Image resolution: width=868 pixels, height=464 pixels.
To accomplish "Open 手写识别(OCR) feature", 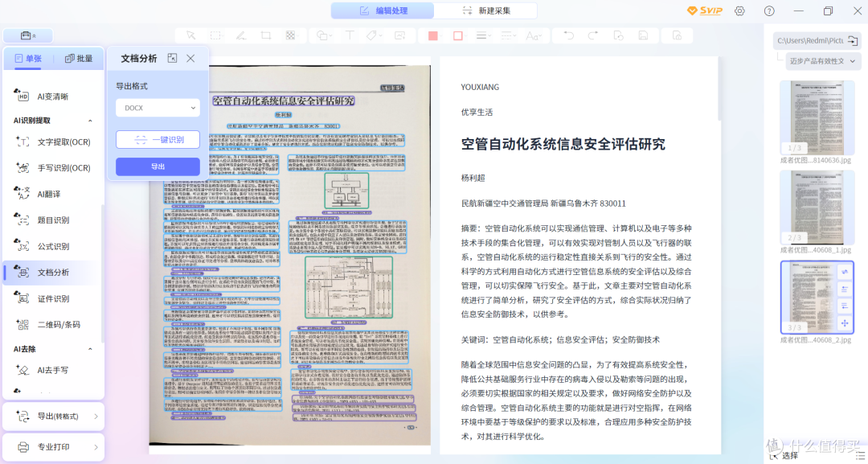I will 52,168.
